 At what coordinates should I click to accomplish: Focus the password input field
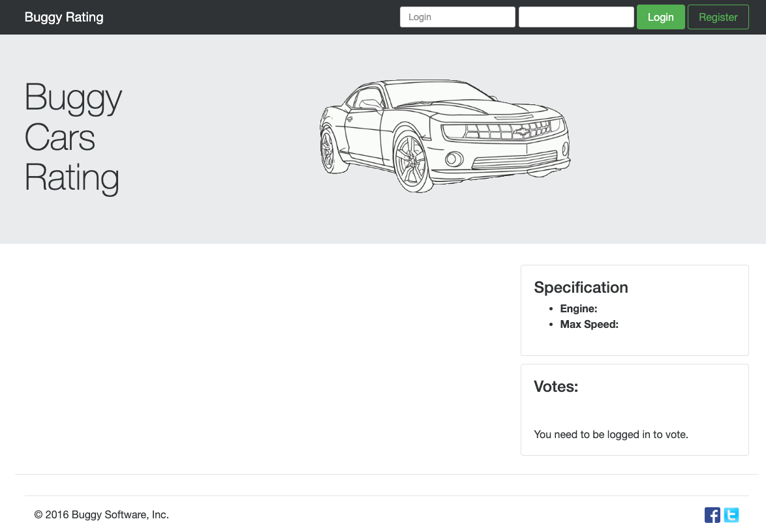tap(576, 17)
